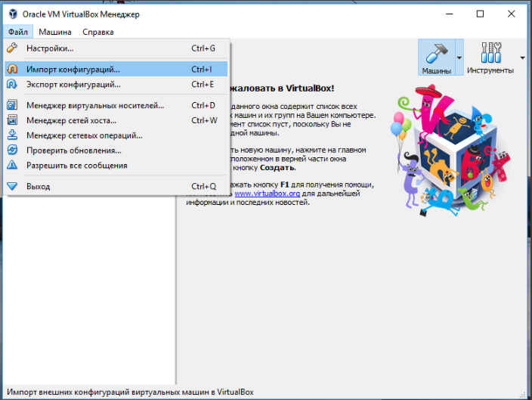Click the blue down arrow icon beside Выход

click(12, 186)
